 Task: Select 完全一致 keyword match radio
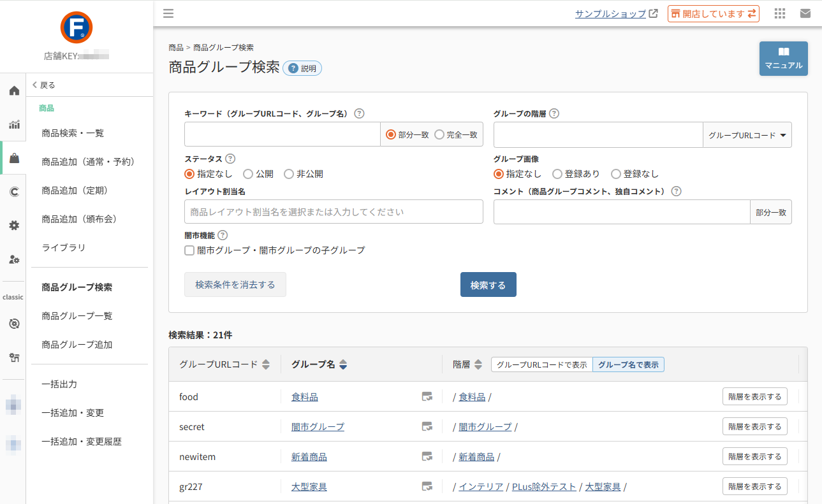[439, 134]
